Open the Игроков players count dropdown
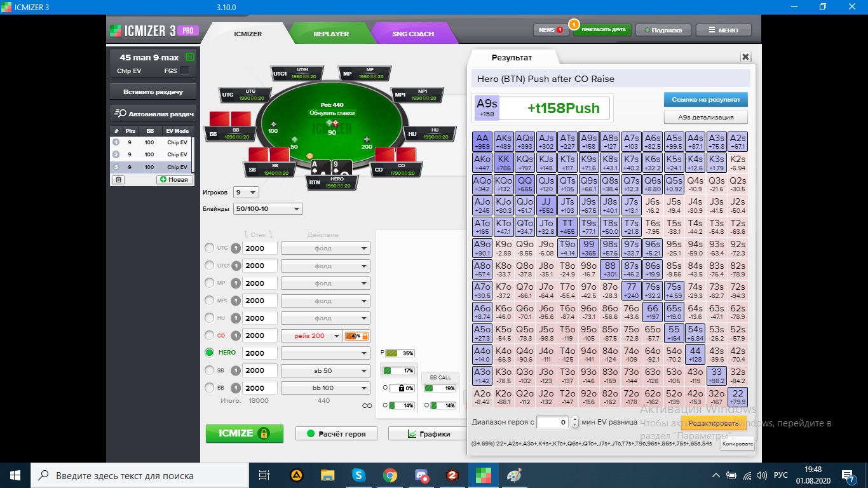Viewport: 868px width, 488px height. click(x=247, y=192)
